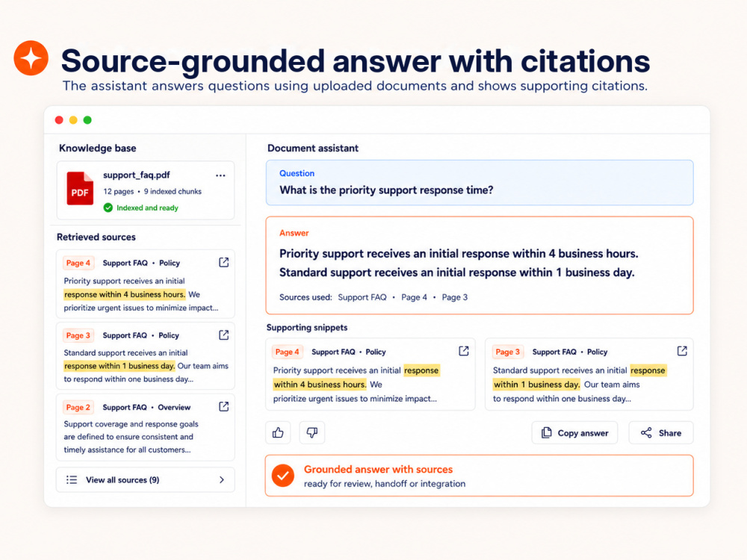Give the answer a thumbs down
The width and height of the screenshot is (747, 560).
312,433
